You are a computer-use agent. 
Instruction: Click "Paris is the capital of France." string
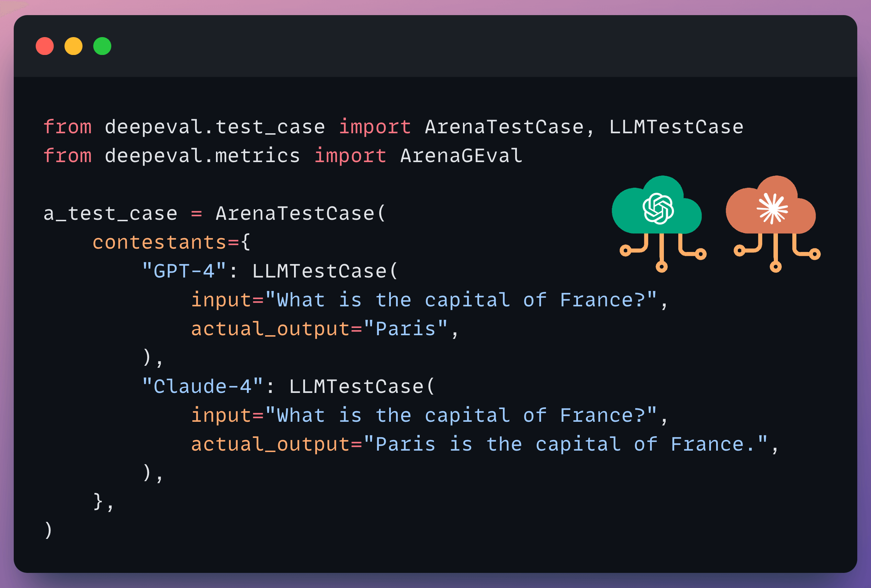pos(565,444)
